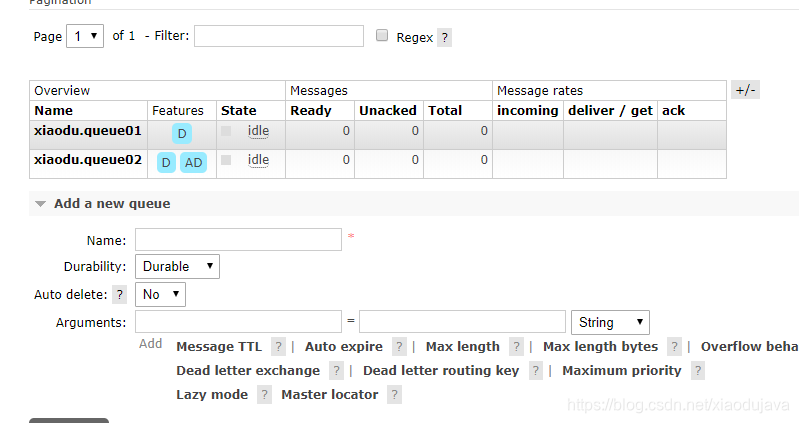
Task: Add Auto expire argument
Action: tap(343, 347)
